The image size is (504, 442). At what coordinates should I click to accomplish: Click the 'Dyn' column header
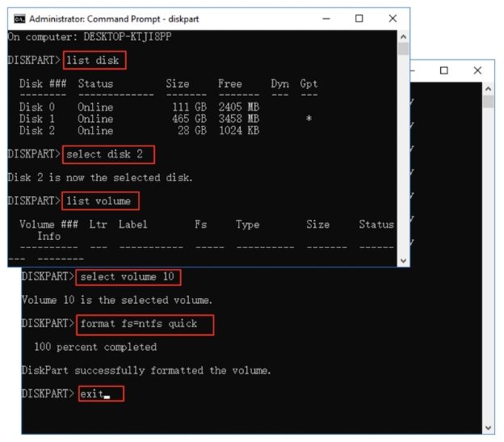tap(279, 83)
